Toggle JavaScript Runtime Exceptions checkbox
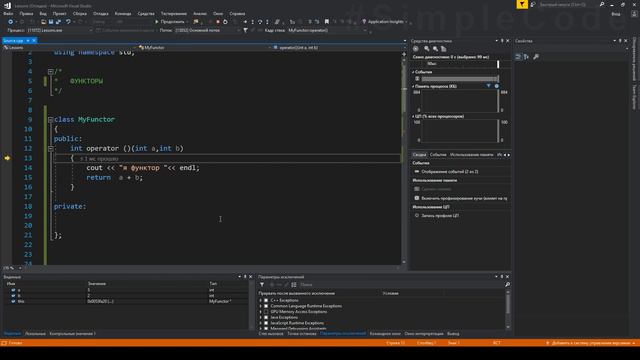Screen dimensions: 640x360 [x=266, y=323]
